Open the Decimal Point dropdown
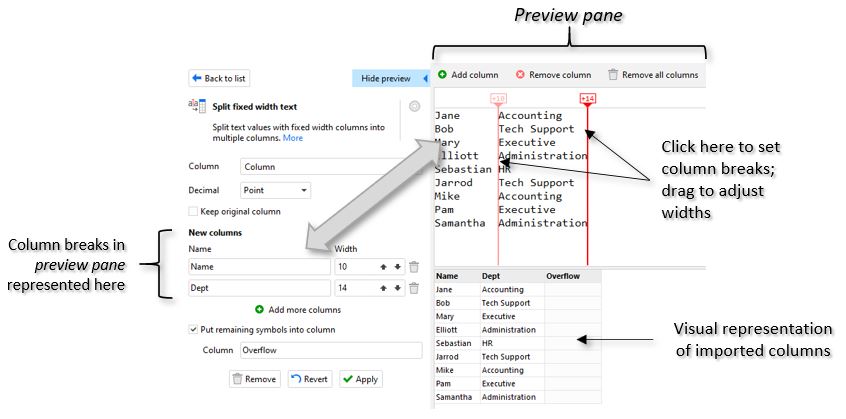Screen dimensions: 846x419 276,190
